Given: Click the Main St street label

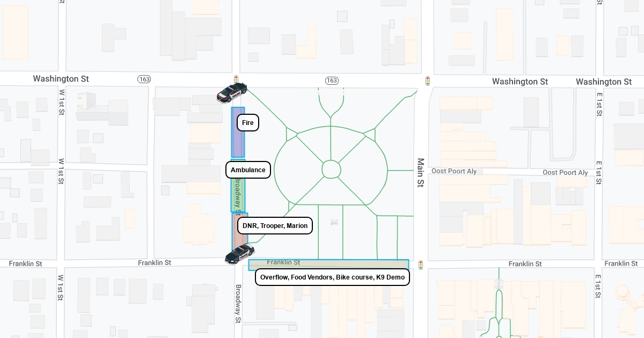Looking at the screenshot, I should (421, 172).
